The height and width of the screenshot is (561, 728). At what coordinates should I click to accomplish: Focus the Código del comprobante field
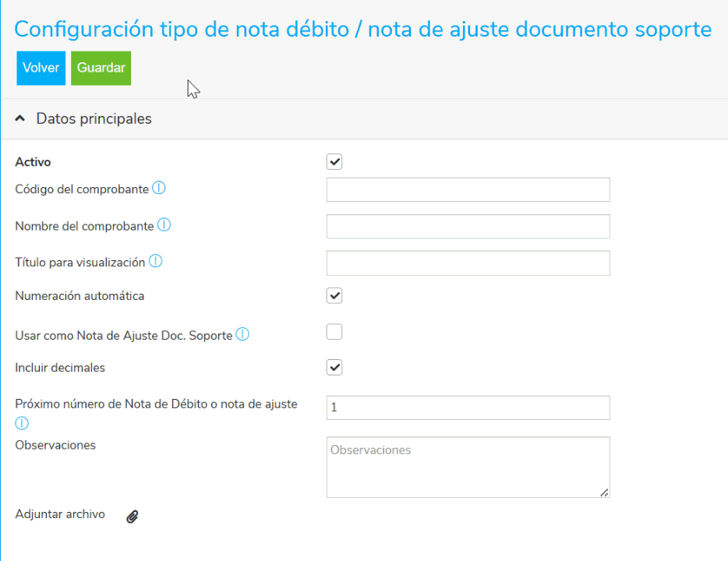[x=468, y=190]
